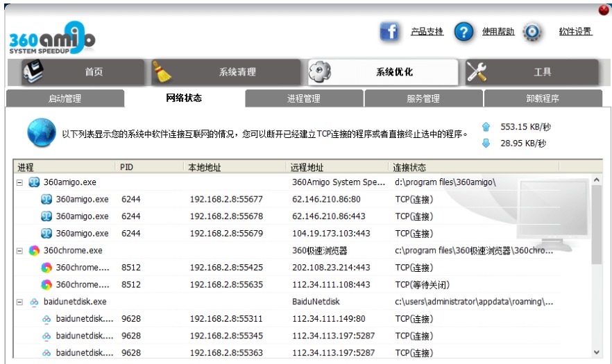Click the 28.95 KB/秒 download speed value
The height and width of the screenshot is (364, 612).
pyautogui.click(x=523, y=144)
